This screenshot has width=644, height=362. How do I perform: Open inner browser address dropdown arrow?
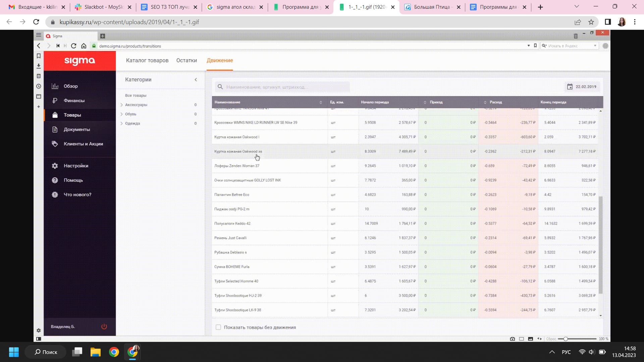point(529,46)
